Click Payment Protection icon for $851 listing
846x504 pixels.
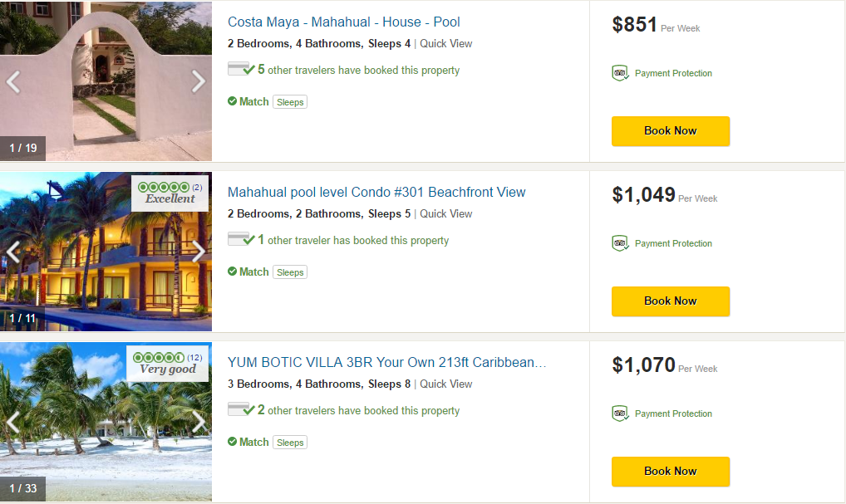(619, 73)
